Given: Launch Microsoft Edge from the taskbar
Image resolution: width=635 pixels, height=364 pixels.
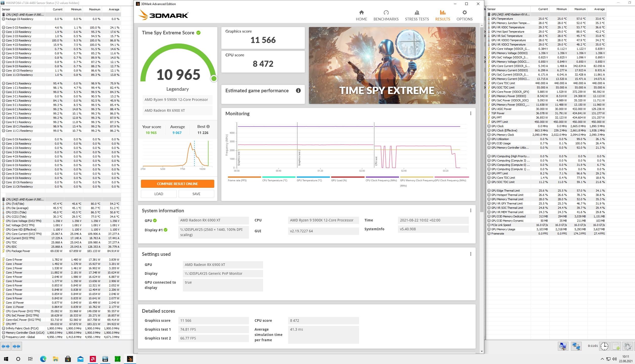Looking at the screenshot, I should [43, 359].
